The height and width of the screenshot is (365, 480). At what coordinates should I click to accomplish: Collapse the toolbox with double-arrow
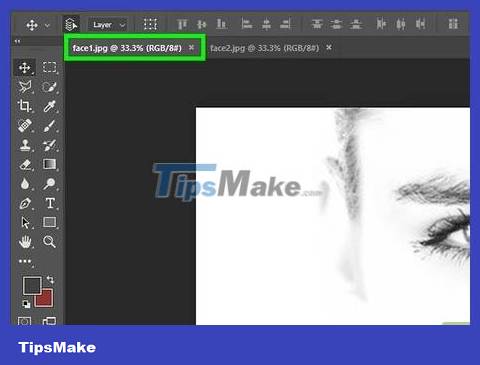click(17, 41)
